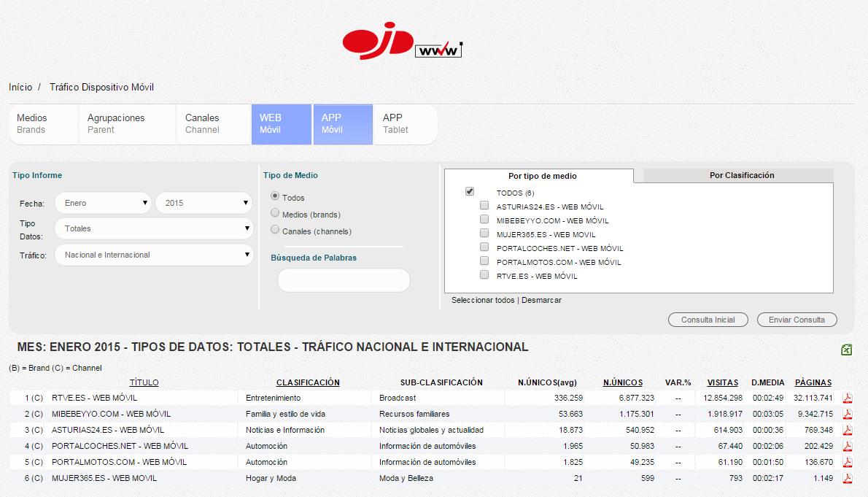Open PDF report for PORTALCOCHES.NET row
868x497 pixels.
(x=848, y=446)
